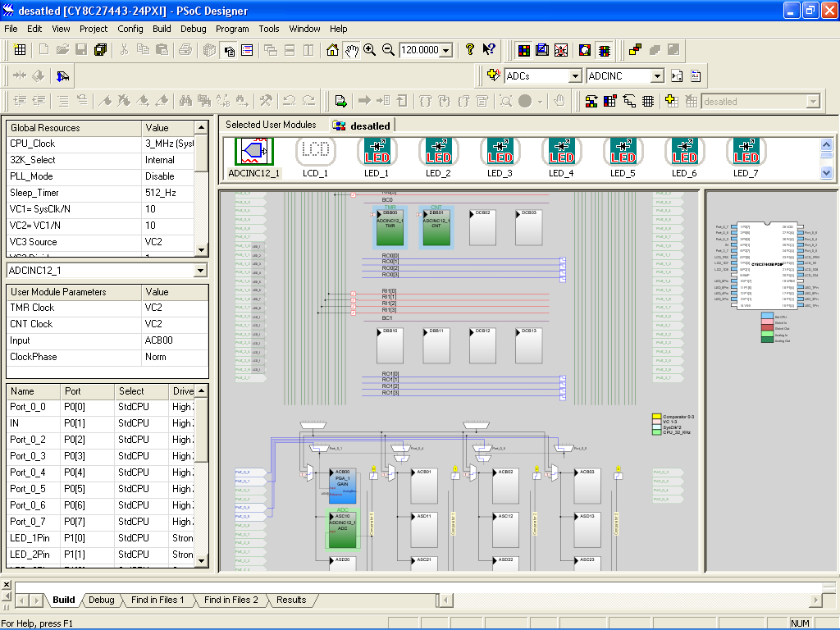The image size is (840, 630).
Task: Click the project manager list view icon
Action: [247, 50]
